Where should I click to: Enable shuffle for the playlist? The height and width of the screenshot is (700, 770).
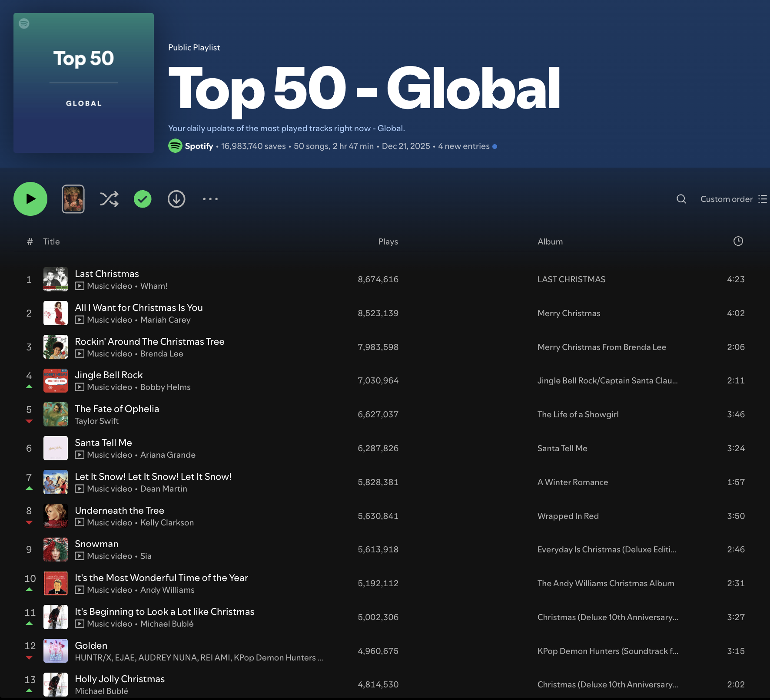click(x=109, y=199)
